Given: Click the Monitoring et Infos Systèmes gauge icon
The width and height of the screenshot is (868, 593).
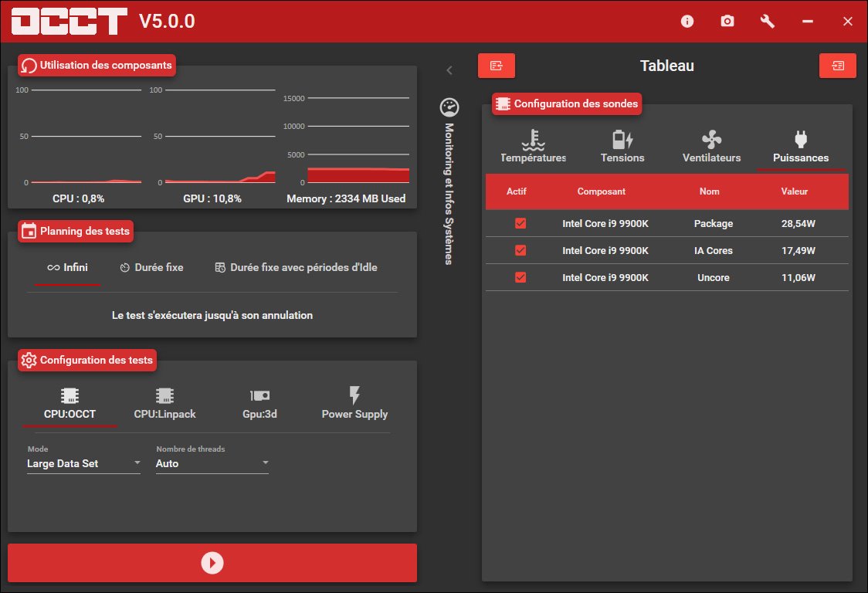Looking at the screenshot, I should 449,107.
